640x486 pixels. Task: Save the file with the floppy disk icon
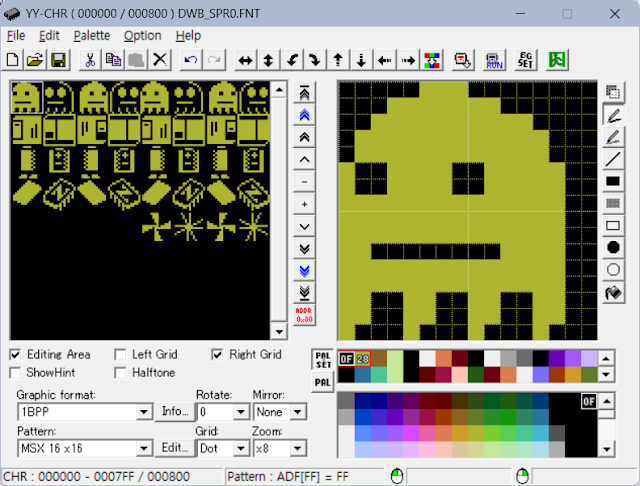pyautogui.click(x=58, y=60)
